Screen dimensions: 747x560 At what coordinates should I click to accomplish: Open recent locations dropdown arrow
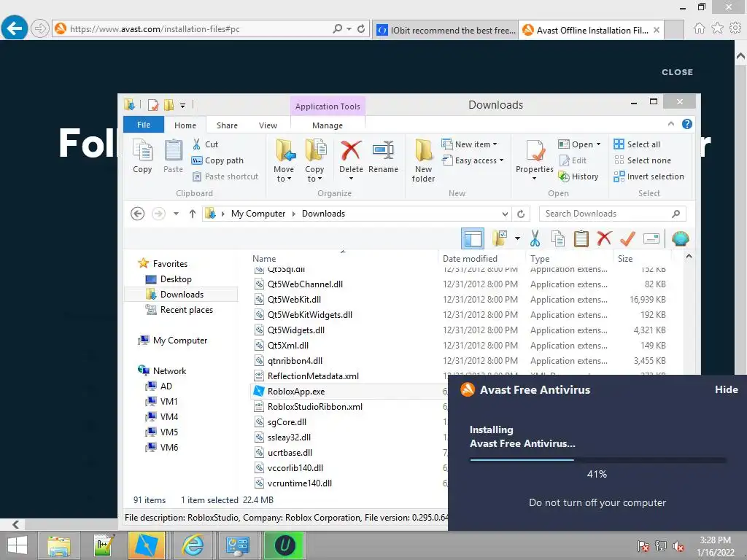pos(176,214)
